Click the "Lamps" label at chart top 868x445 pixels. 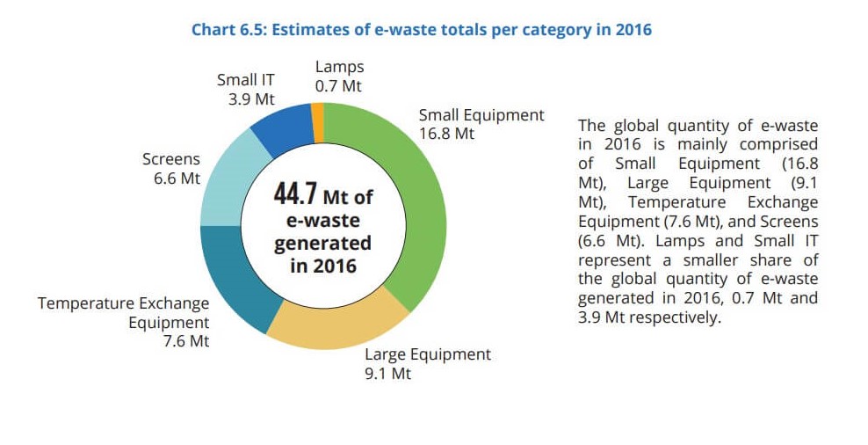338,67
